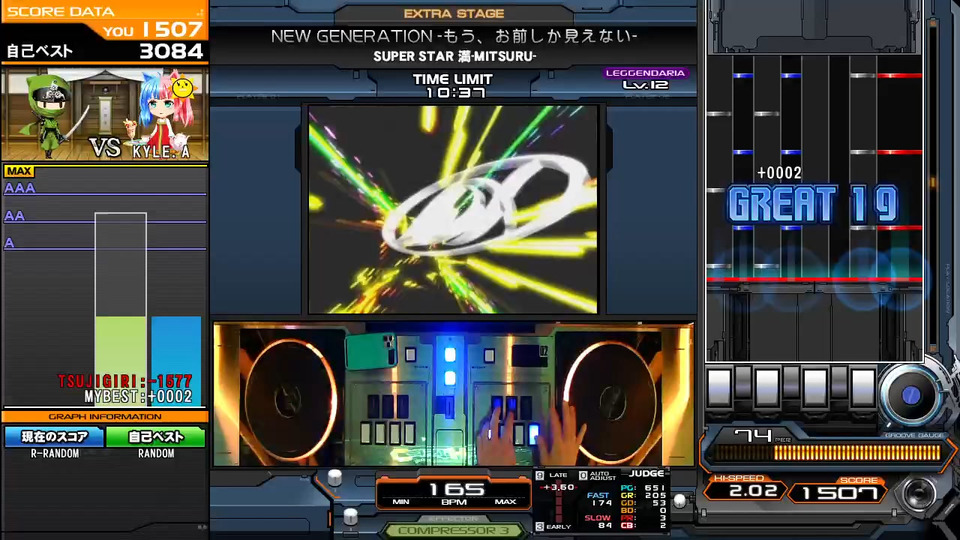960x540 pixels.
Task: Click the PR: 3 judge count
Action: tap(643, 518)
